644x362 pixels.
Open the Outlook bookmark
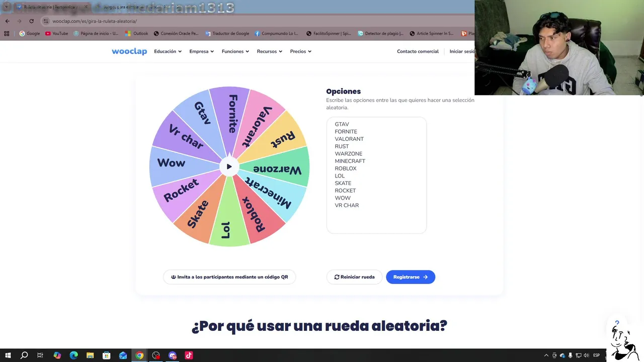tap(137, 34)
